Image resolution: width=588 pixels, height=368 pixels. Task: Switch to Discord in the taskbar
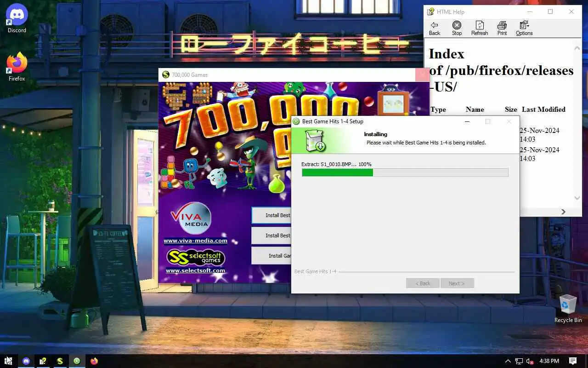point(26,361)
